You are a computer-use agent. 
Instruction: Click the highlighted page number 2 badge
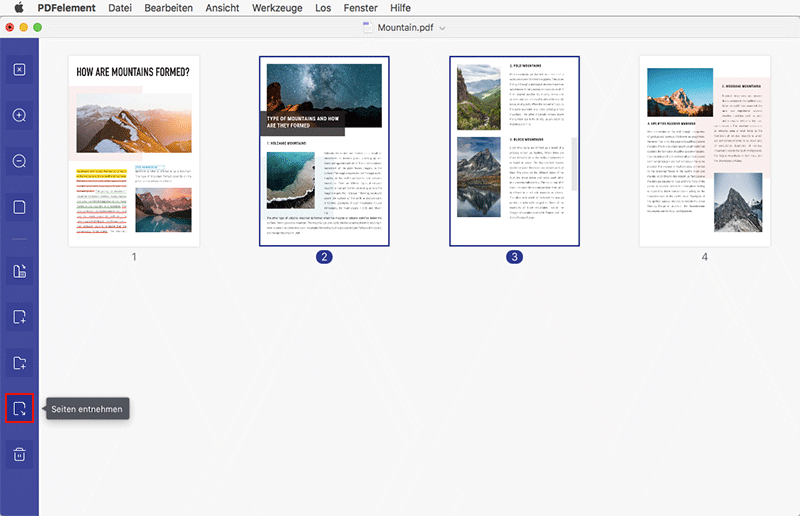point(324,257)
